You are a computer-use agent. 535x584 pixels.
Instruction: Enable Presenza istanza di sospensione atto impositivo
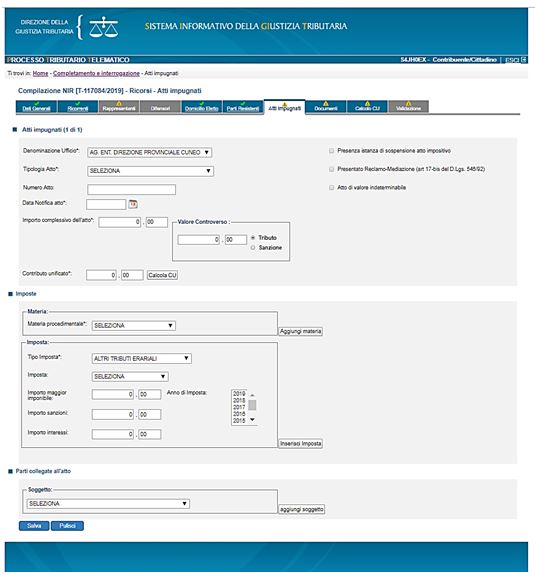coord(331,151)
